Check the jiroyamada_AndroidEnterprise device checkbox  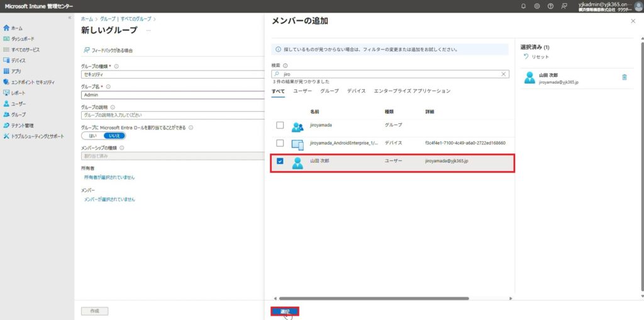coord(280,143)
